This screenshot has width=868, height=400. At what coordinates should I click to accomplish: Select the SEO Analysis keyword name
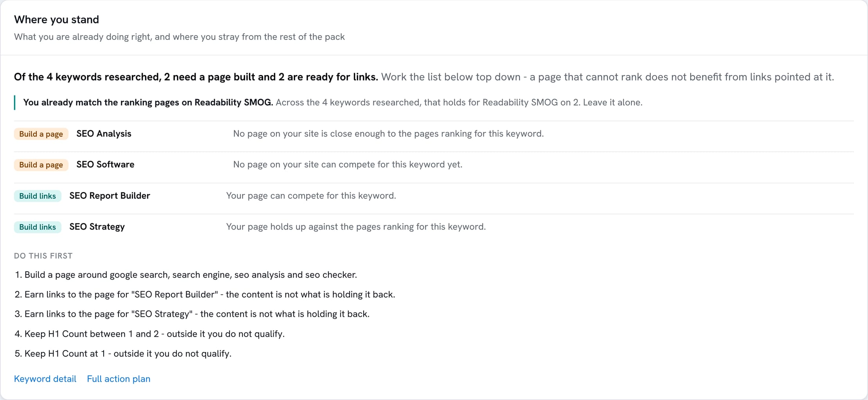point(104,133)
